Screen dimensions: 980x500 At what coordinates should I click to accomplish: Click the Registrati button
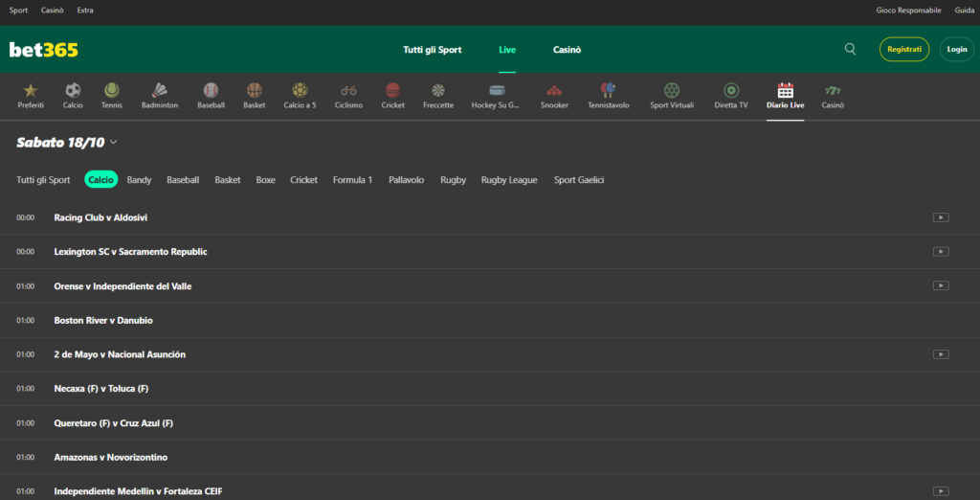903,49
